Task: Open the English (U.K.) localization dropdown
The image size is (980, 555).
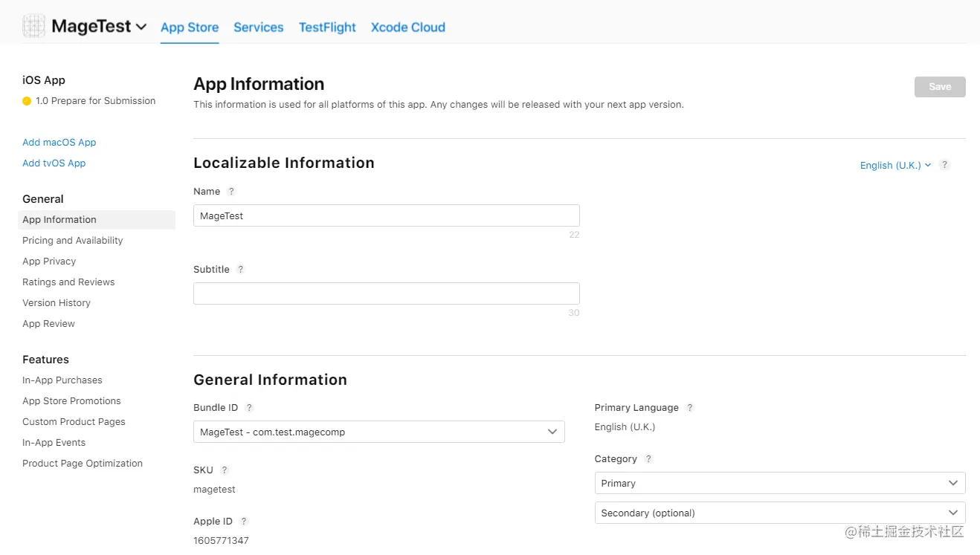Action: [895, 165]
